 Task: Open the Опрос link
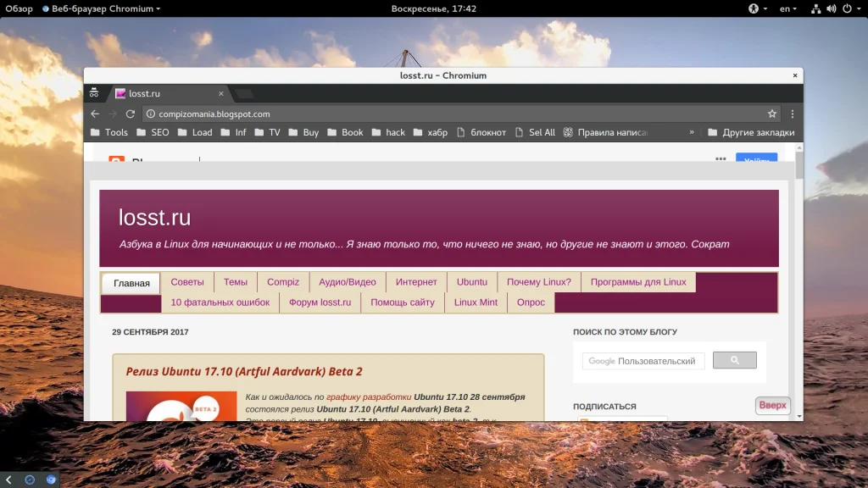pyautogui.click(x=531, y=302)
